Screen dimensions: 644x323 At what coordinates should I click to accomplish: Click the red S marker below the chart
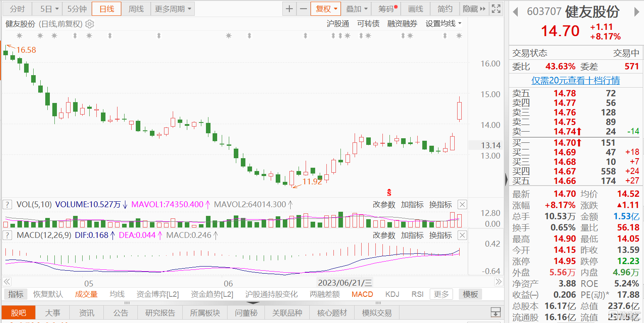[389, 192]
